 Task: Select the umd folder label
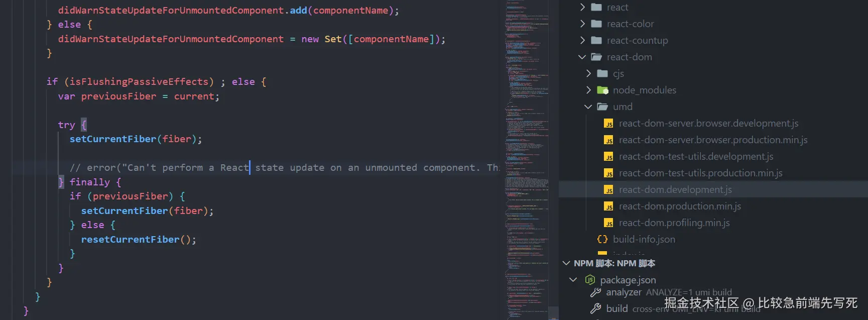(623, 106)
